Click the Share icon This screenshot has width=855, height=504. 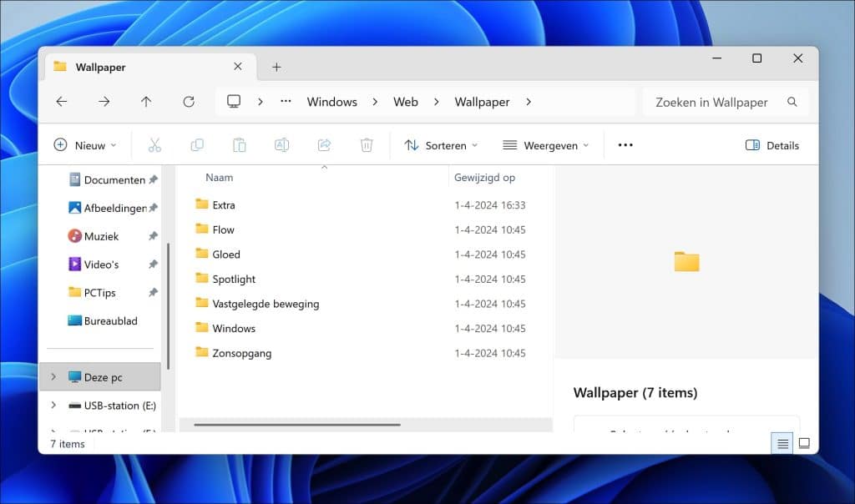coord(324,144)
